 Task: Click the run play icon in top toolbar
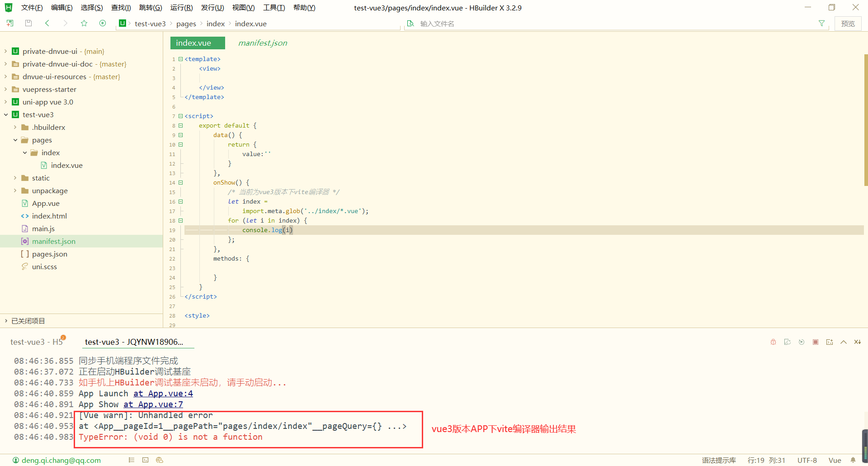point(103,23)
